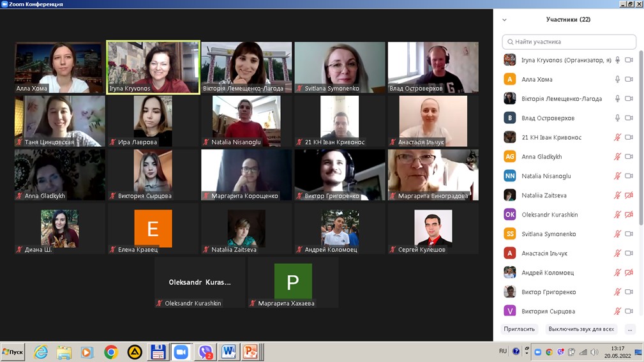Viewport: 644px width, 362px height.
Task: Click Iryna Kryvonos camera icon in participants list
Action: (x=629, y=60)
